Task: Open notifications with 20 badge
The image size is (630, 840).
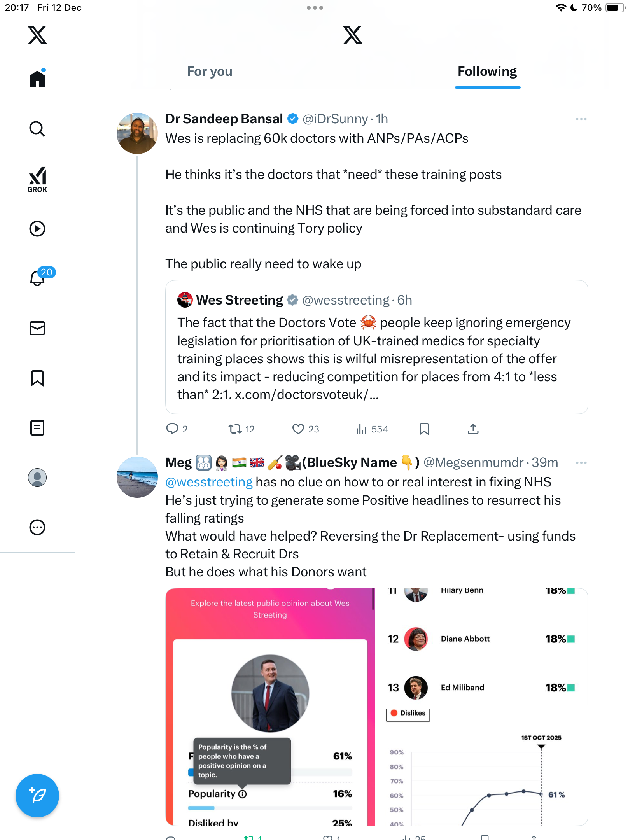Action: 38,278
